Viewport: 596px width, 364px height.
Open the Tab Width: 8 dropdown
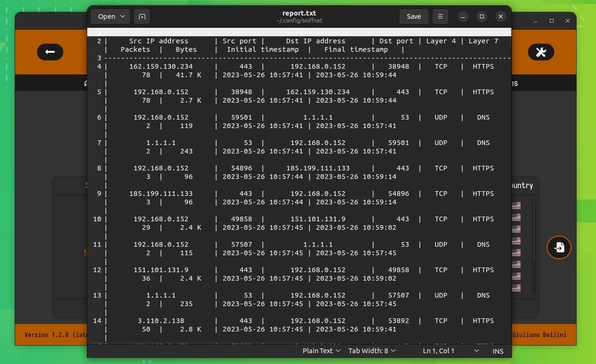click(x=372, y=351)
